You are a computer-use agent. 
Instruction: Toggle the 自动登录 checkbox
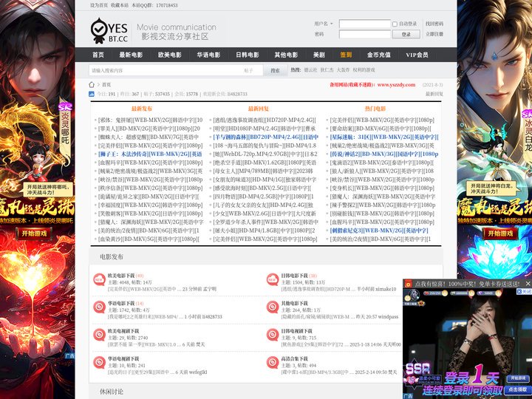[395, 24]
